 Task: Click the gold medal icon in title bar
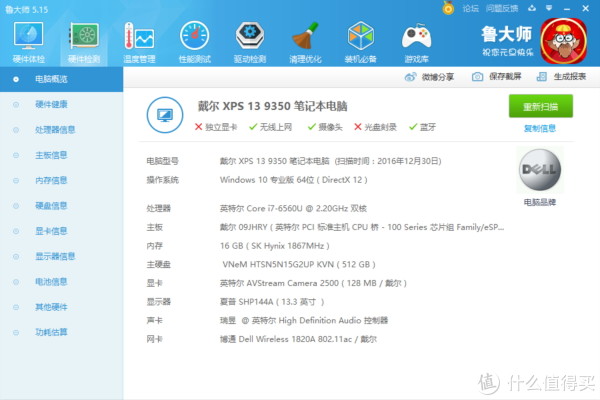[448, 8]
